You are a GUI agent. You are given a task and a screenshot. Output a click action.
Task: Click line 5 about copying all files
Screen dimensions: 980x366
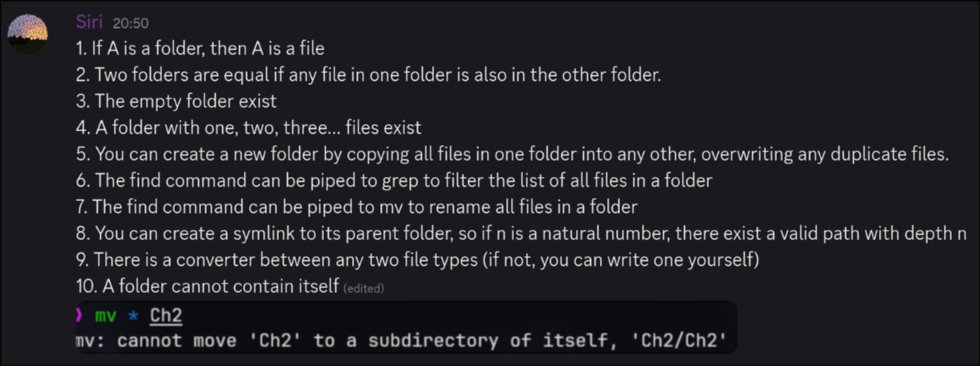point(512,155)
